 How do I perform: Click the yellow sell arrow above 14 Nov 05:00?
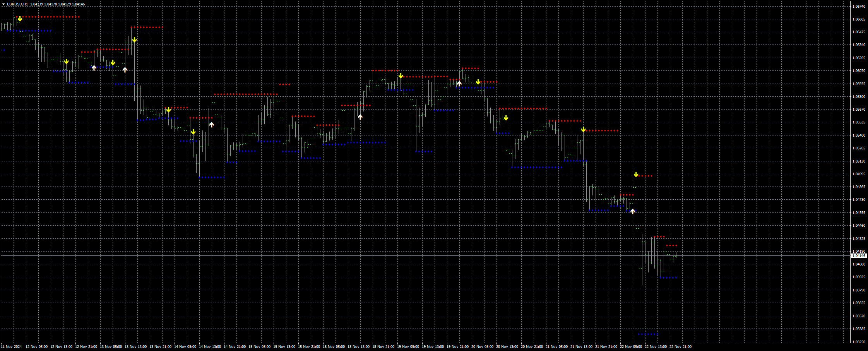(193, 132)
